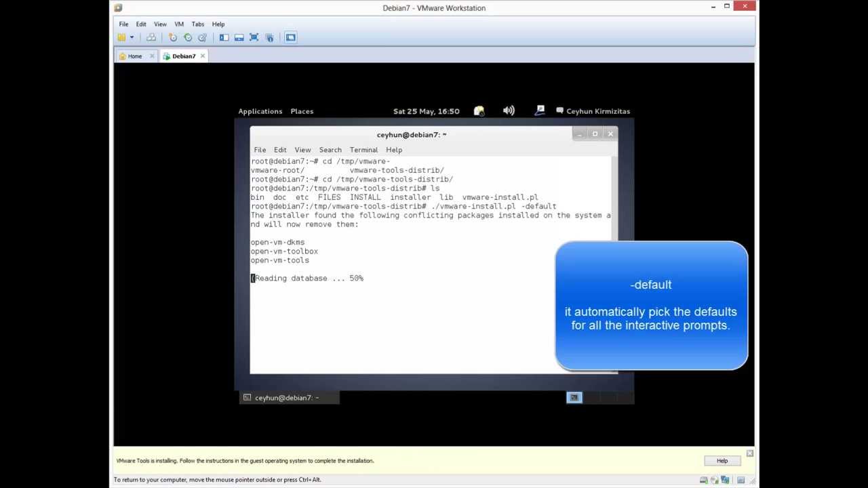Image resolution: width=868 pixels, height=488 pixels.
Task: Open the Tabs menu
Action: point(197,24)
